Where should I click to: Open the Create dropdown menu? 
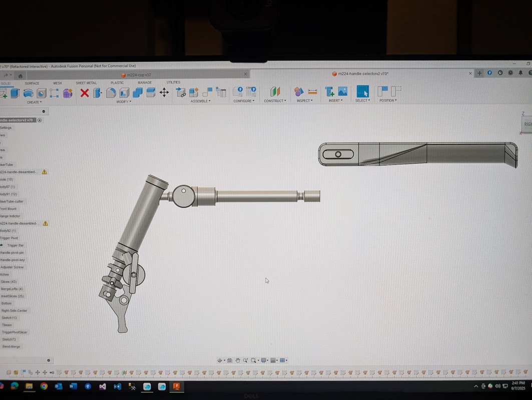pos(35,102)
